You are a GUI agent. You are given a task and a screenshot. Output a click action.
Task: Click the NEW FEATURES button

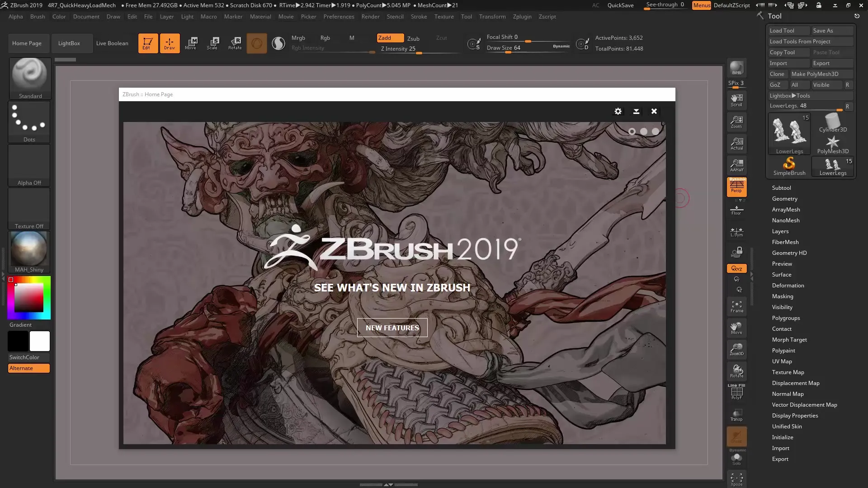click(x=392, y=328)
